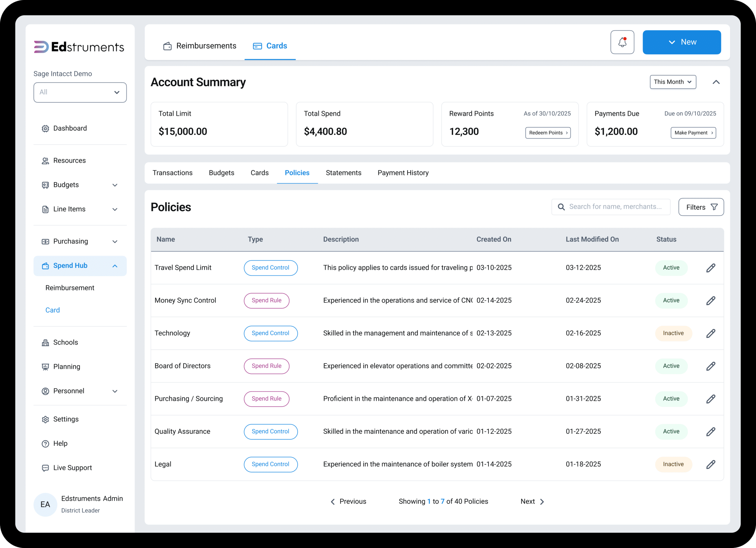Viewport: 756px width, 548px height.
Task: Open the This Month period dropdown
Action: pyautogui.click(x=673, y=82)
